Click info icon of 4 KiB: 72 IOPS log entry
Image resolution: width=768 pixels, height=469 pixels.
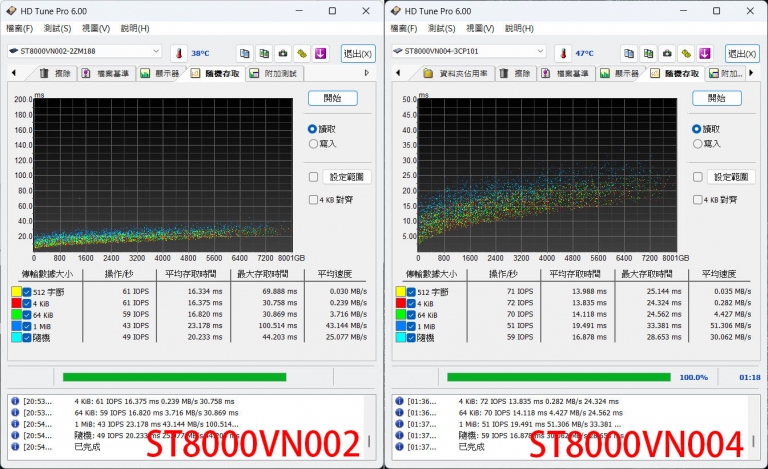pyautogui.click(x=399, y=401)
